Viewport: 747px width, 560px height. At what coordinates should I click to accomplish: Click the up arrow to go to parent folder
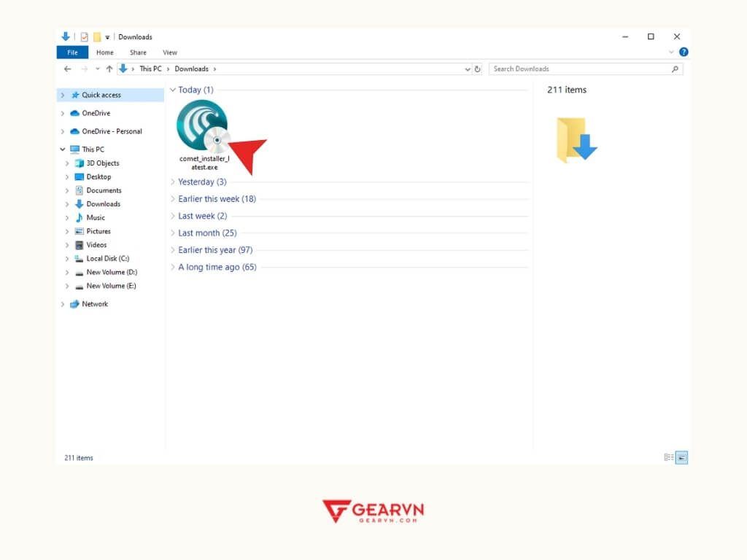tap(108, 68)
